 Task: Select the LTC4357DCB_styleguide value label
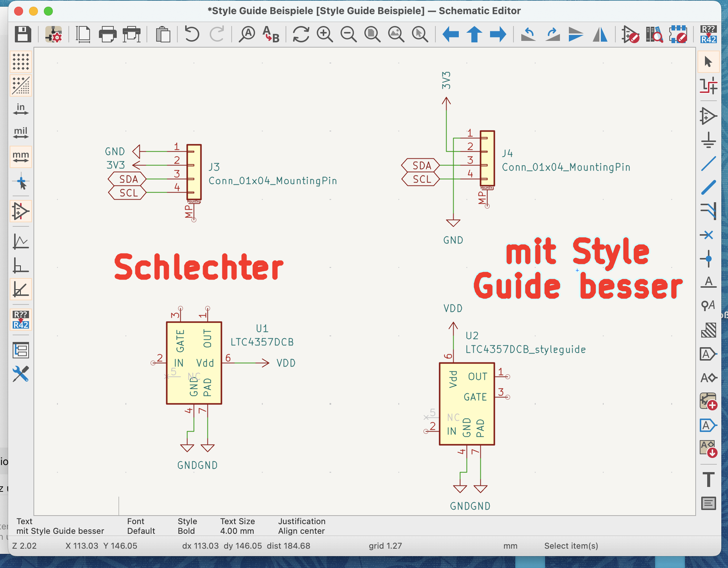coord(526,349)
